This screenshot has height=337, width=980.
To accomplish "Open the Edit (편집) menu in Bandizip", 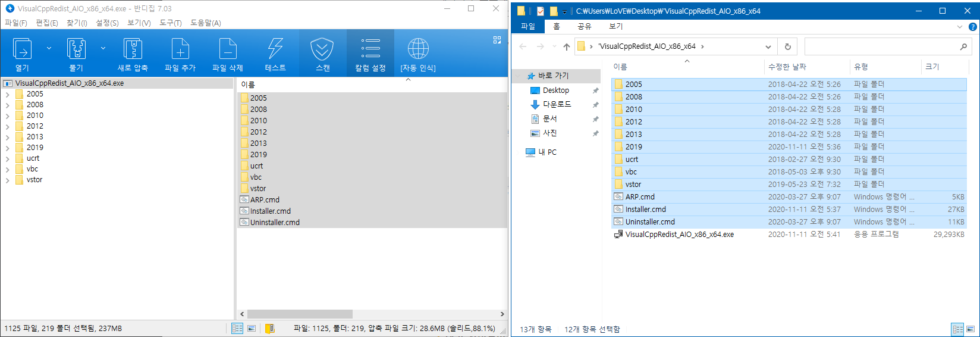I will pyautogui.click(x=47, y=23).
